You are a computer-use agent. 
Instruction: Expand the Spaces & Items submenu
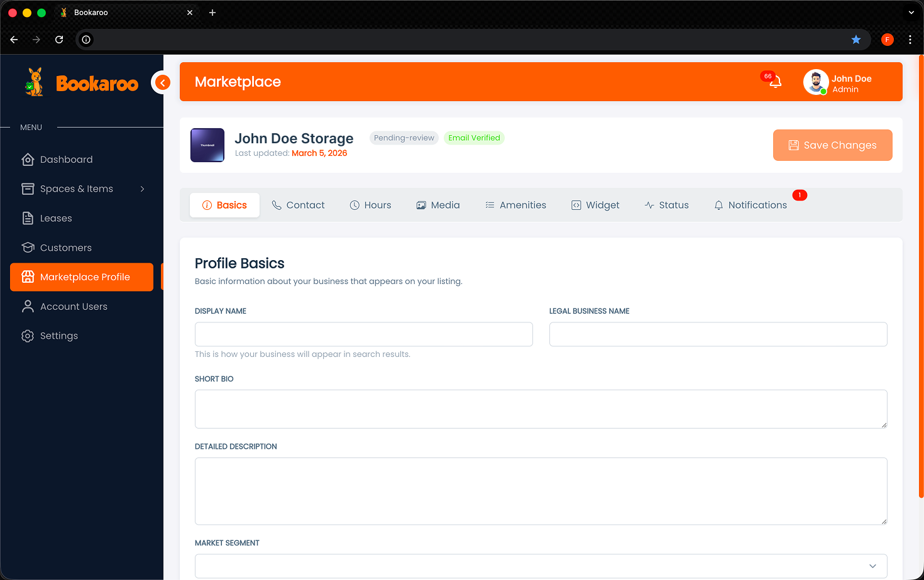[x=142, y=189]
